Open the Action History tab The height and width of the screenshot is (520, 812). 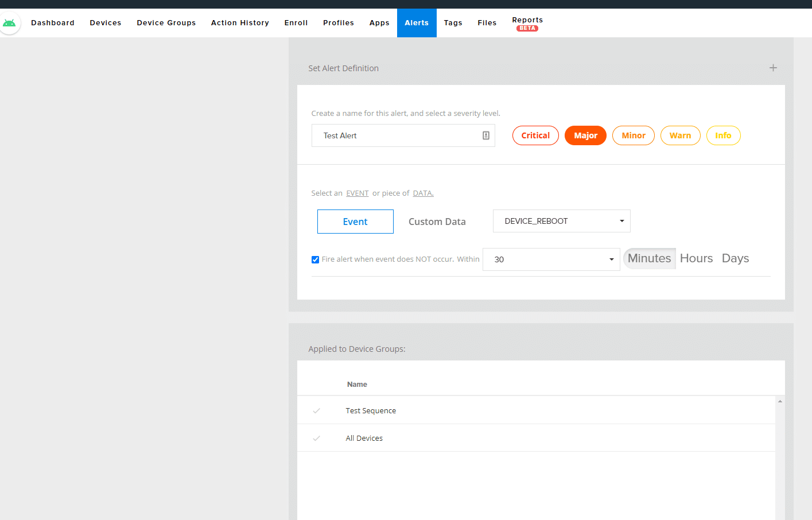pos(240,23)
